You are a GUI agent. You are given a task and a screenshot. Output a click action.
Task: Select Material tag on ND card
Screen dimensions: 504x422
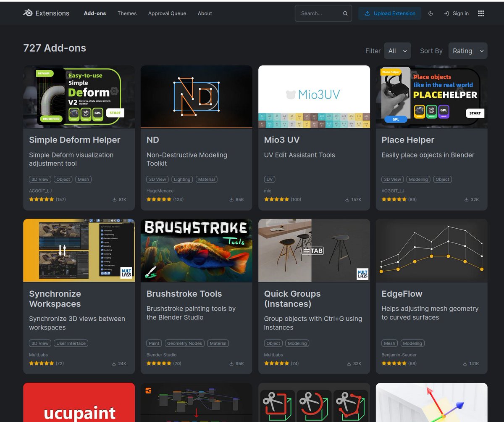pyautogui.click(x=206, y=179)
